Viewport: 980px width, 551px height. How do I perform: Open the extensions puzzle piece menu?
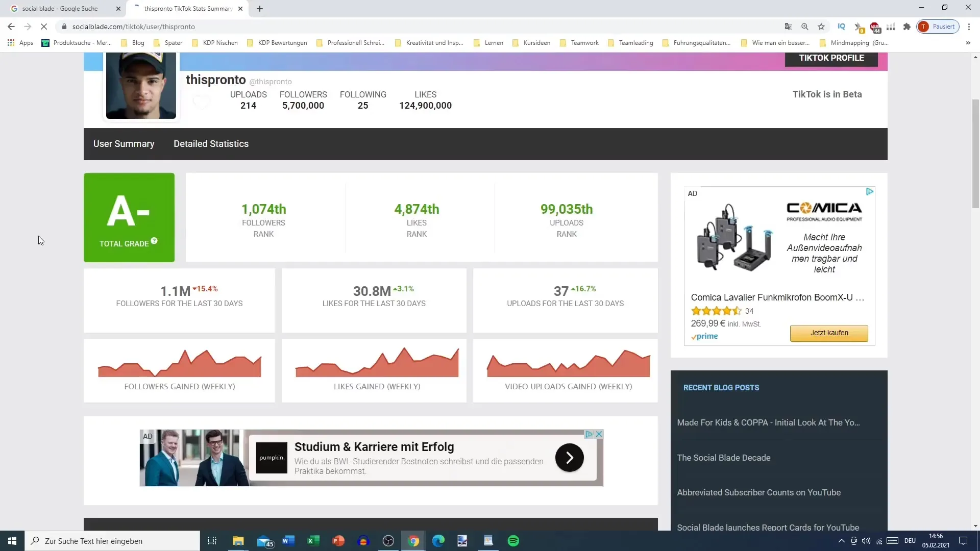click(x=907, y=27)
